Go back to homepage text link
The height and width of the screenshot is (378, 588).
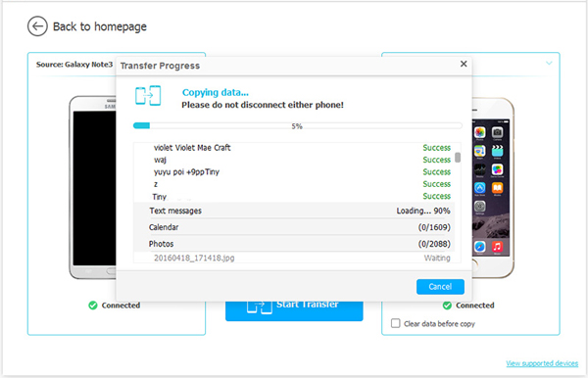click(x=100, y=26)
